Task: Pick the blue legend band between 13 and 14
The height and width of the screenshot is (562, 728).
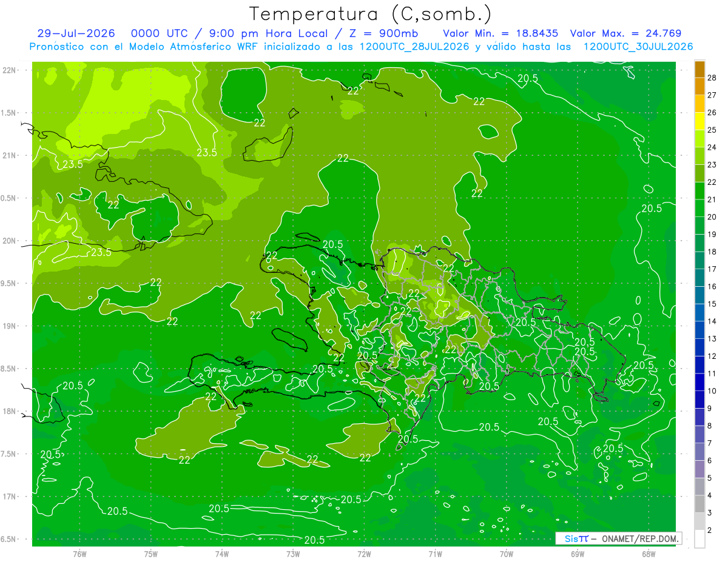Action: point(699,330)
